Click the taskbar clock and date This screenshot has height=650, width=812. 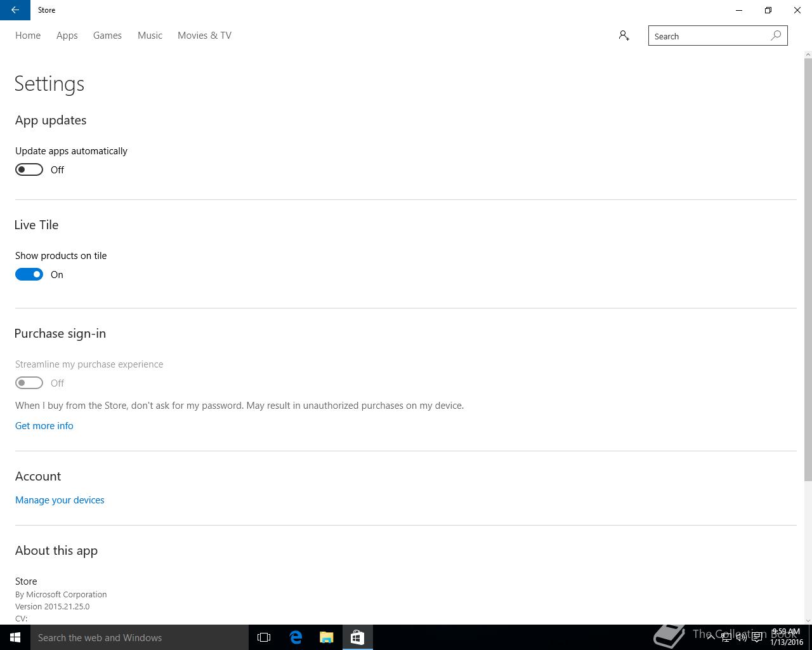click(x=787, y=637)
